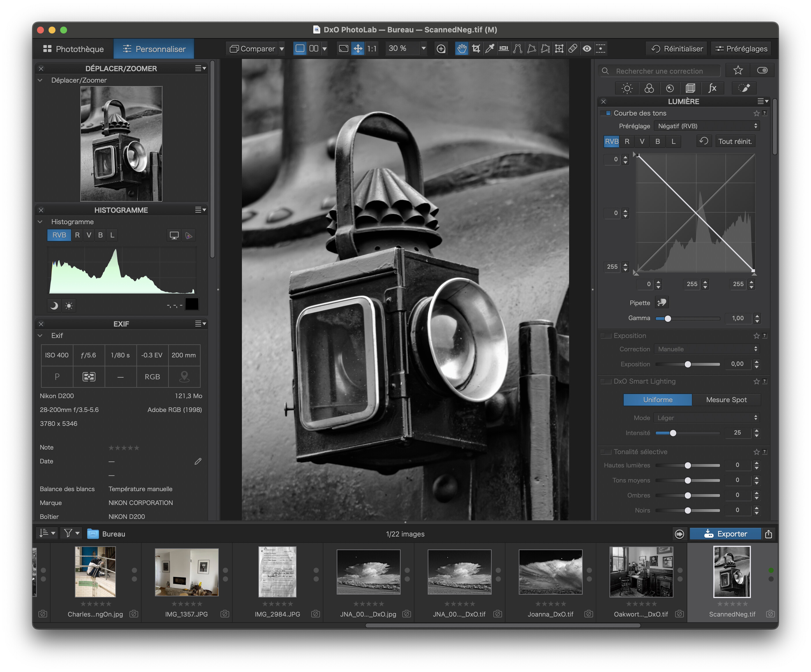Open the repair/retouch tool
811x672 pixels.
(x=573, y=49)
